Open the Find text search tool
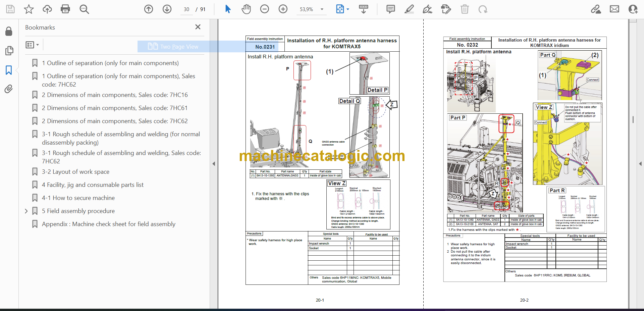The height and width of the screenshot is (311, 644). [x=84, y=9]
